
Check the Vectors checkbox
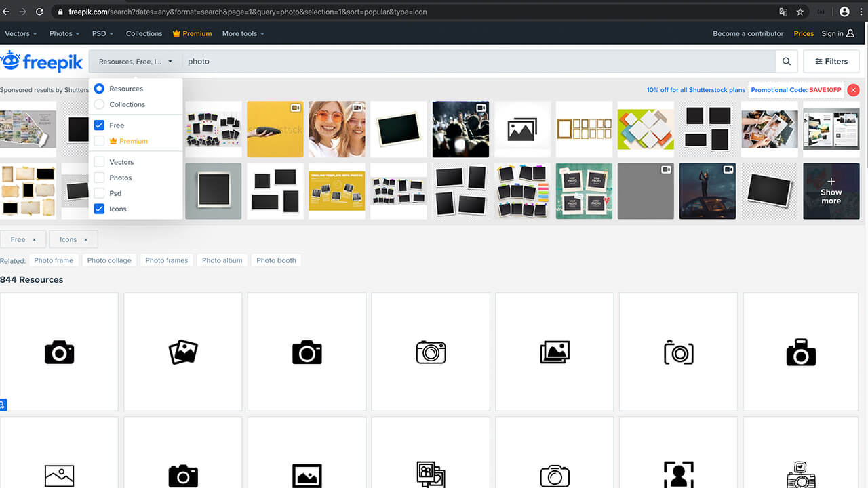point(99,162)
